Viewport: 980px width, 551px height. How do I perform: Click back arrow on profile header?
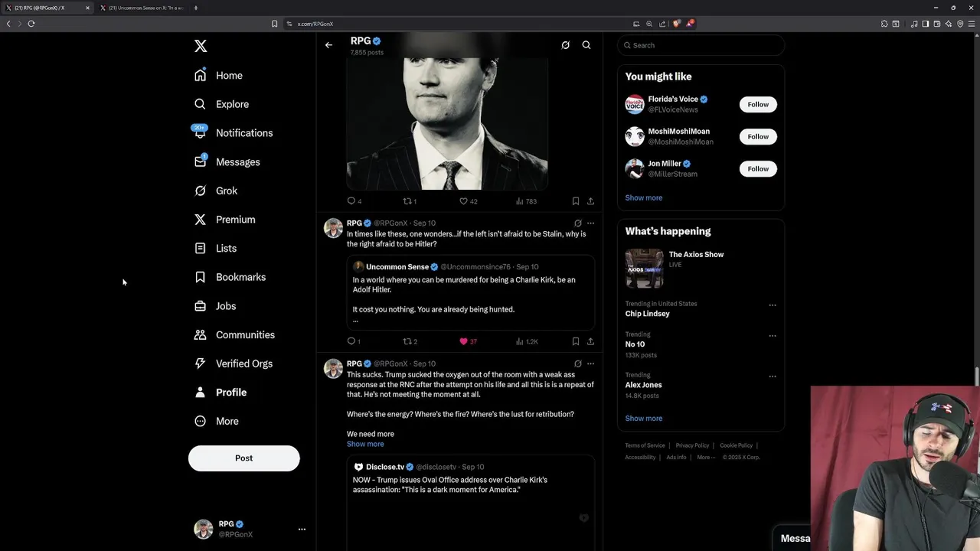pyautogui.click(x=328, y=45)
